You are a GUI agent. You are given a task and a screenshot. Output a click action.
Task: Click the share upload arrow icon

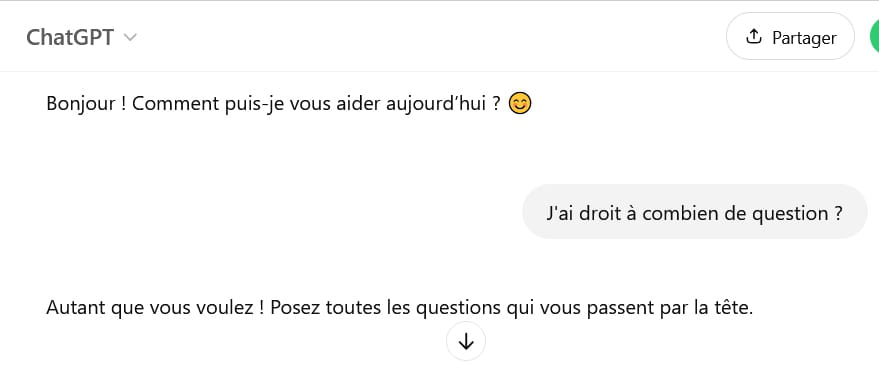(754, 36)
